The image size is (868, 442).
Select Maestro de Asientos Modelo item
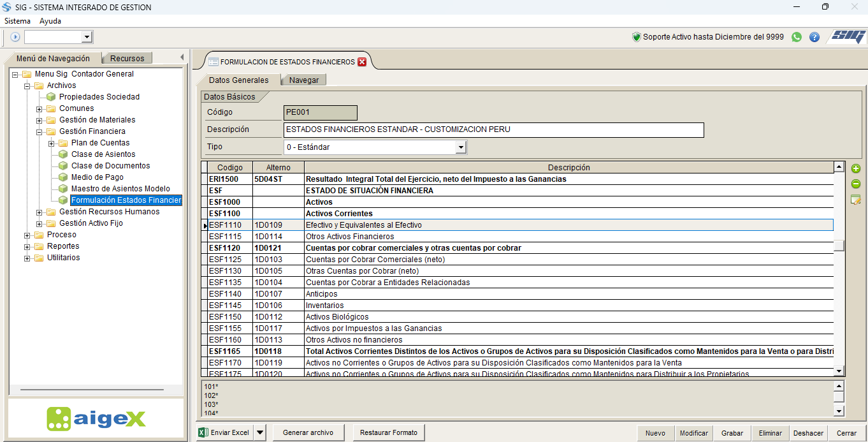pyautogui.click(x=120, y=189)
